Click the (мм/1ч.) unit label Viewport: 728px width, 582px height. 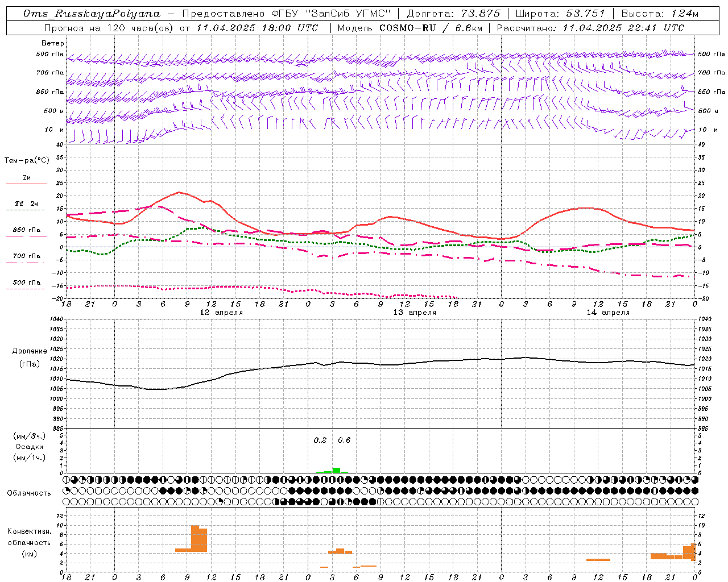click(x=29, y=458)
